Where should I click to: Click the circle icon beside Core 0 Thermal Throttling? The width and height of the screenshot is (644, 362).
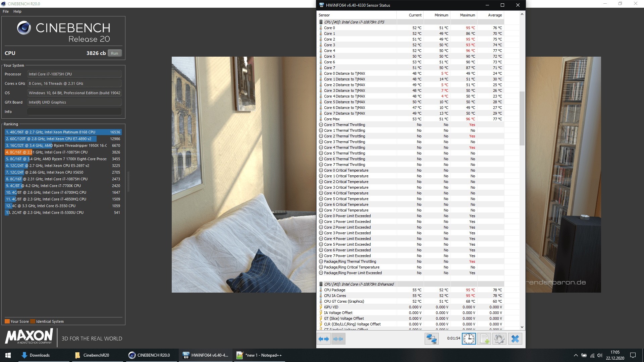[x=321, y=125]
